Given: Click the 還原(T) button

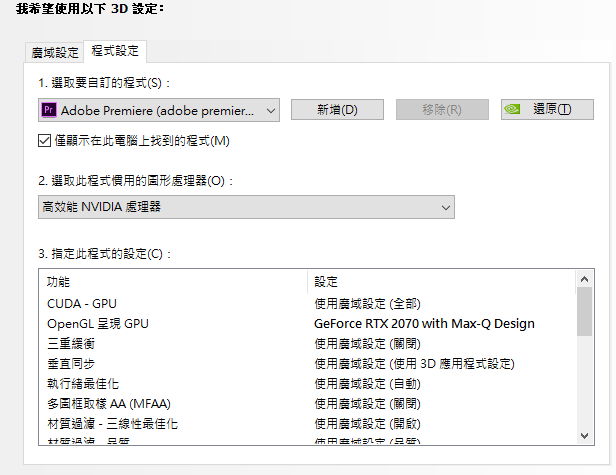Looking at the screenshot, I should 547,109.
